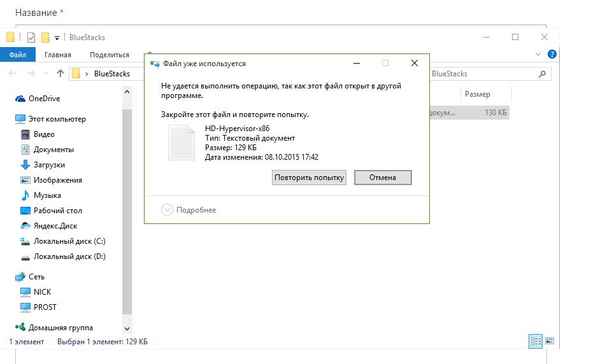
Task: Open Яндекс.Диск in sidebar
Action: (55, 226)
